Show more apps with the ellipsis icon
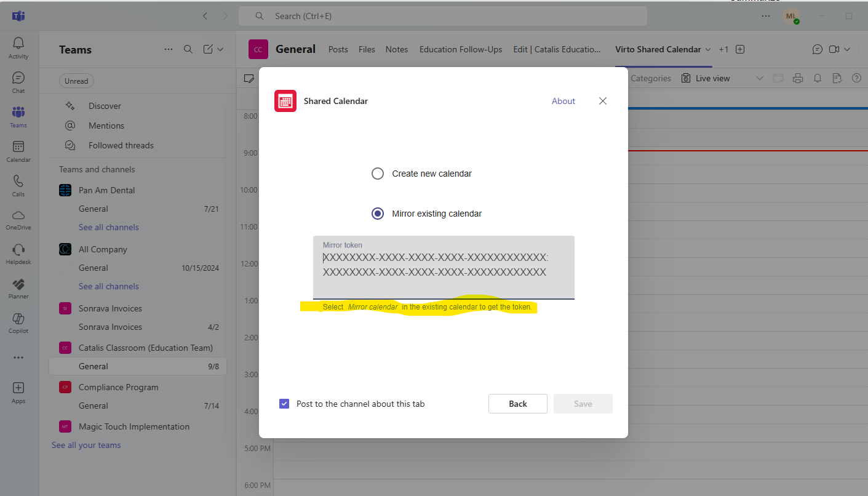 pyautogui.click(x=18, y=358)
